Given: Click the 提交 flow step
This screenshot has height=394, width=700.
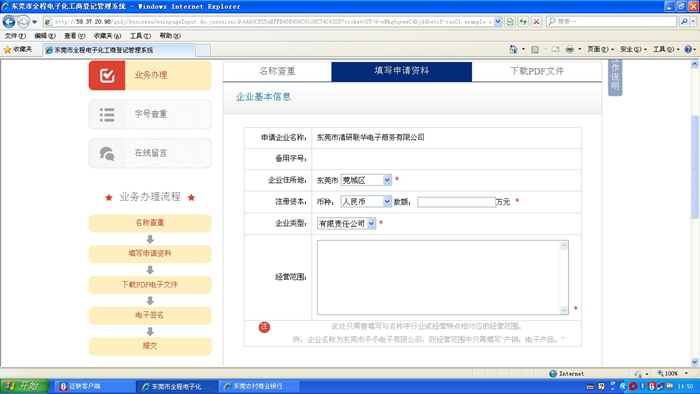Looking at the screenshot, I should (150, 346).
